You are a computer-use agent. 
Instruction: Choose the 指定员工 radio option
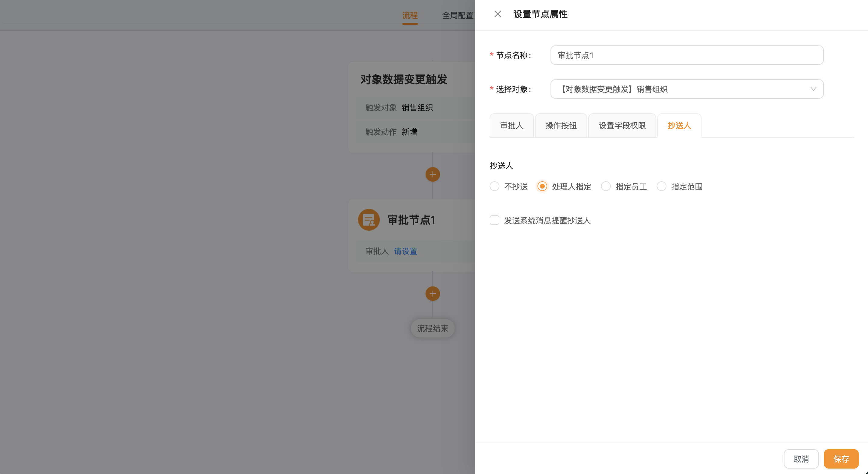pos(606,186)
